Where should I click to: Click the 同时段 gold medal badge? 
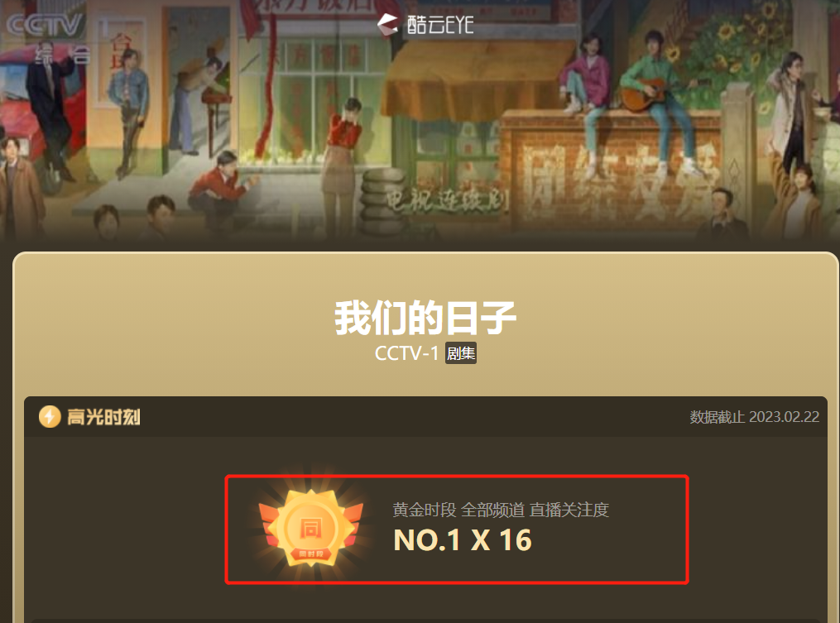click(x=310, y=528)
